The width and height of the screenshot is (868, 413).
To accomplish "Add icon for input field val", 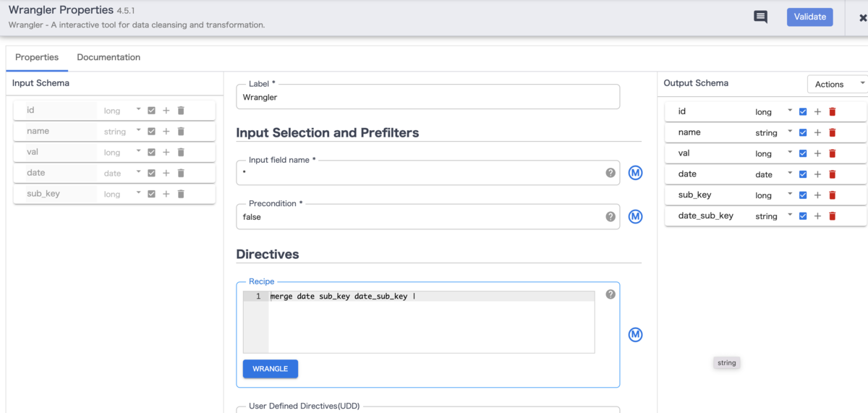I will click(x=166, y=152).
